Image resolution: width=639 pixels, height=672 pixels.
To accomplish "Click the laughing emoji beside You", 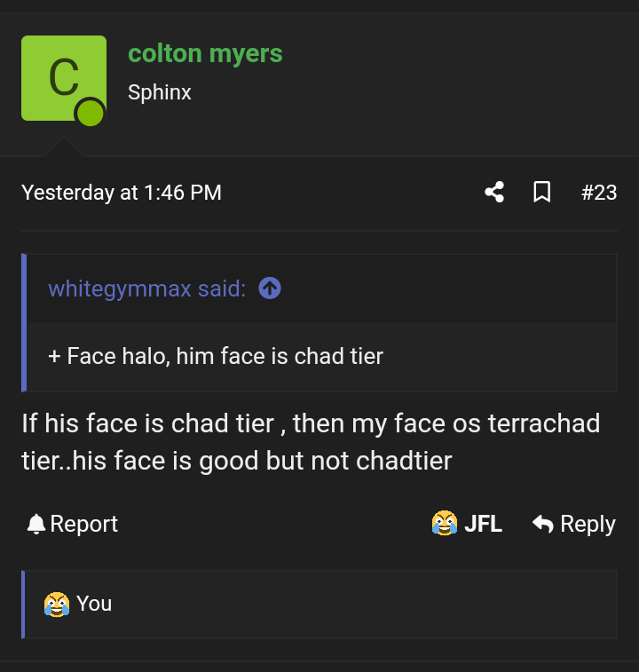I will [x=56, y=604].
